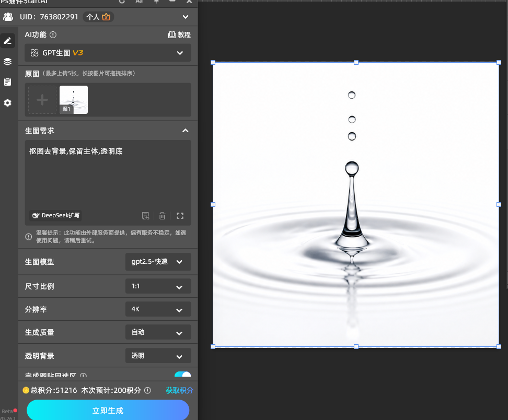Open the 教程 tutorial link
508x420 pixels.
coord(179,34)
